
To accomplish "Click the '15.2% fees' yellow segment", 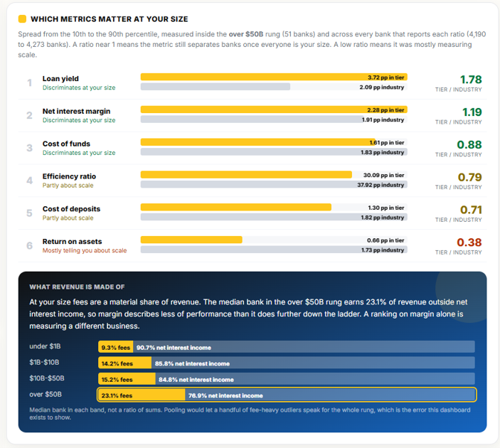I will pyautogui.click(x=126, y=379).
